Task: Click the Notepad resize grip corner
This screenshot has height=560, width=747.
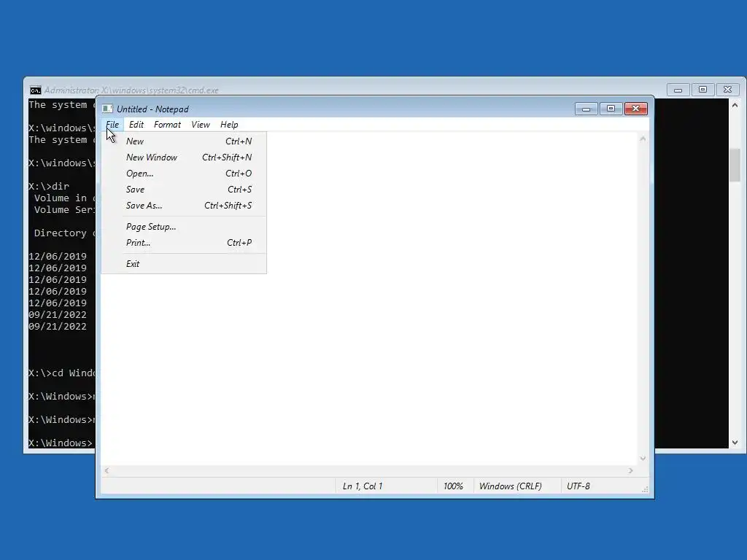Action: click(x=645, y=489)
